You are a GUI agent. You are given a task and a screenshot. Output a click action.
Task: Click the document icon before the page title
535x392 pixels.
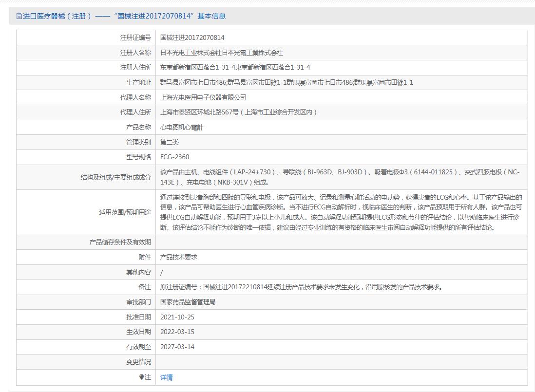point(19,16)
